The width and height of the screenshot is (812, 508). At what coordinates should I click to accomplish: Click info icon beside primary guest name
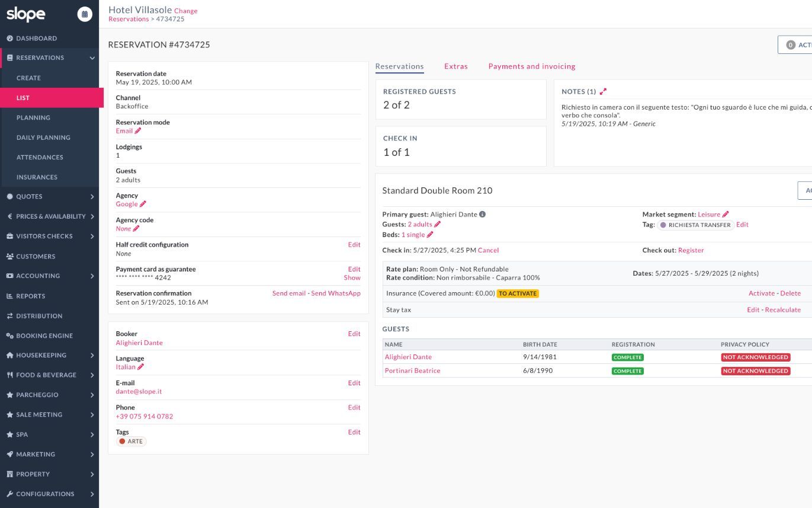(482, 215)
